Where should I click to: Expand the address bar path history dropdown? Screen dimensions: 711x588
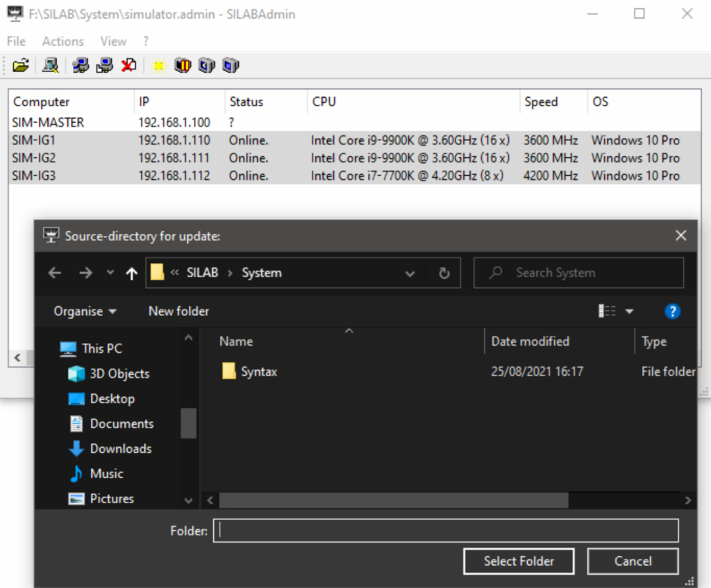coord(410,274)
